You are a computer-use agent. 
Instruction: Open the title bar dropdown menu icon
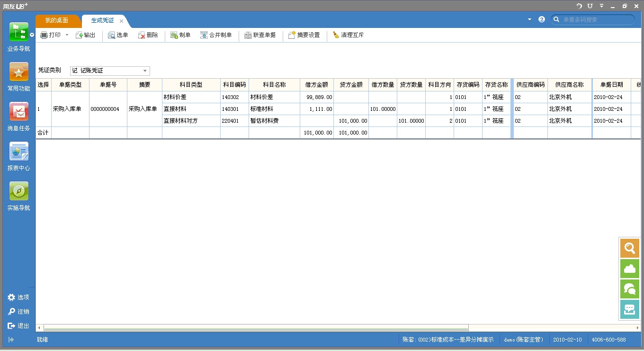point(601,6)
